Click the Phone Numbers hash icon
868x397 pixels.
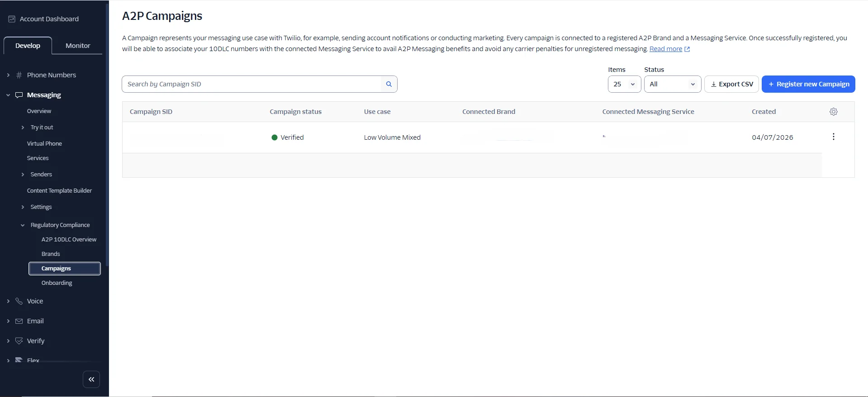tap(19, 75)
